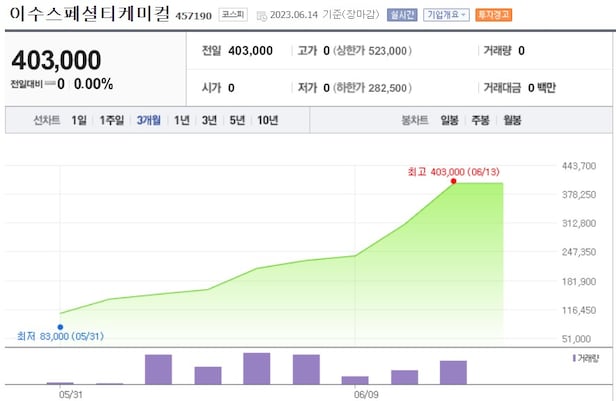Switch chart to 1주일 period
The width and height of the screenshot is (616, 401).
(x=112, y=120)
